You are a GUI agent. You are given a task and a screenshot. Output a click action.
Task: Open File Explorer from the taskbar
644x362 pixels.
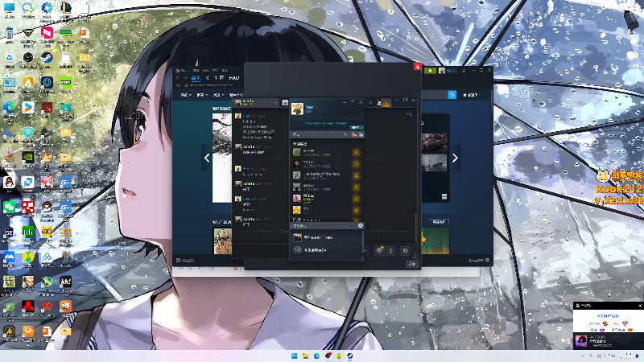pyautogui.click(x=306, y=356)
